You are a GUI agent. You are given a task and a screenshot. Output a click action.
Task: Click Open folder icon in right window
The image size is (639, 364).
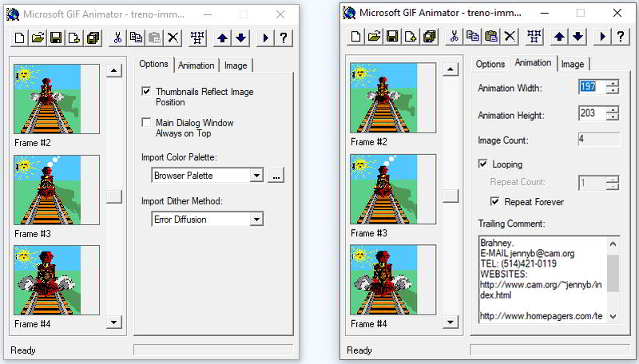pos(374,37)
